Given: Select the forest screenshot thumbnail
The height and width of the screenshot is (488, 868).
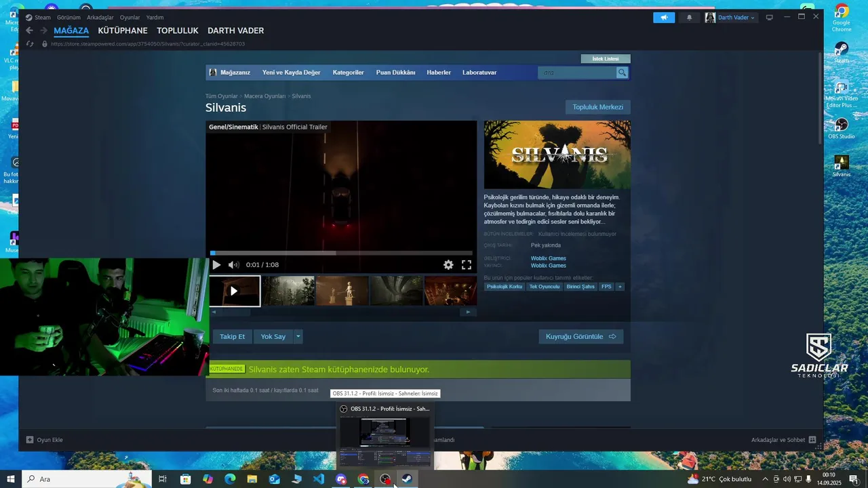Looking at the screenshot, I should 288,291.
